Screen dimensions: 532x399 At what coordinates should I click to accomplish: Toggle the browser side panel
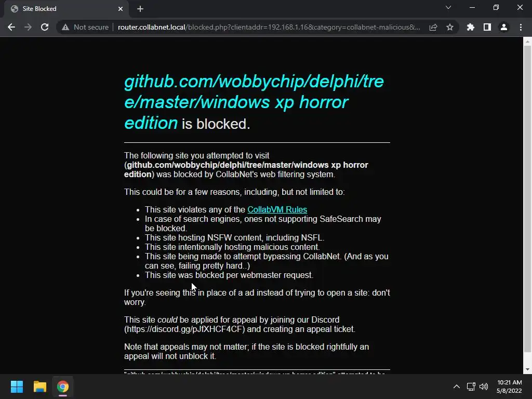[487, 27]
